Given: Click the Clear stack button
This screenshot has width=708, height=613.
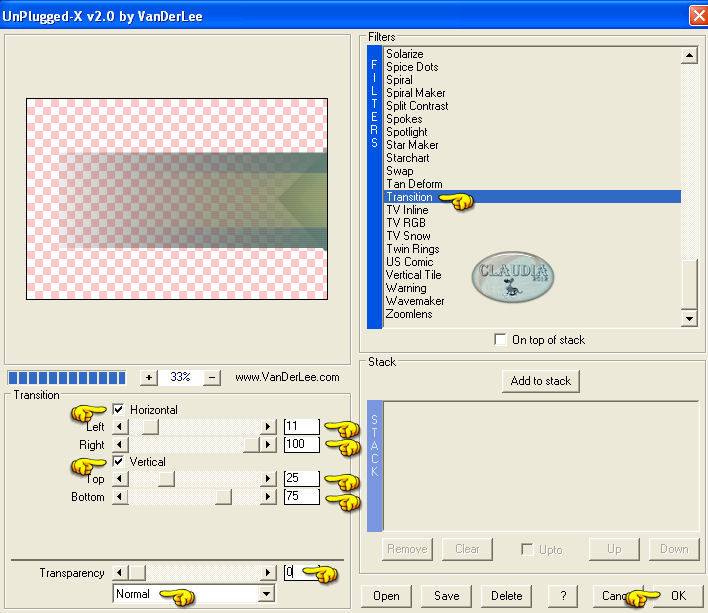Looking at the screenshot, I should click(467, 549).
